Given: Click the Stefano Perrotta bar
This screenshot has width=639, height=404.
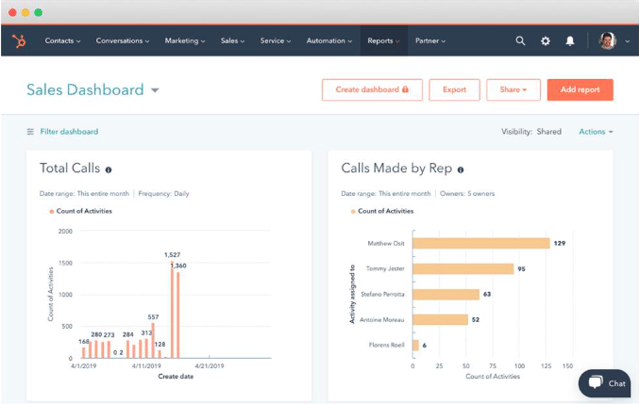Looking at the screenshot, I should coord(446,294).
